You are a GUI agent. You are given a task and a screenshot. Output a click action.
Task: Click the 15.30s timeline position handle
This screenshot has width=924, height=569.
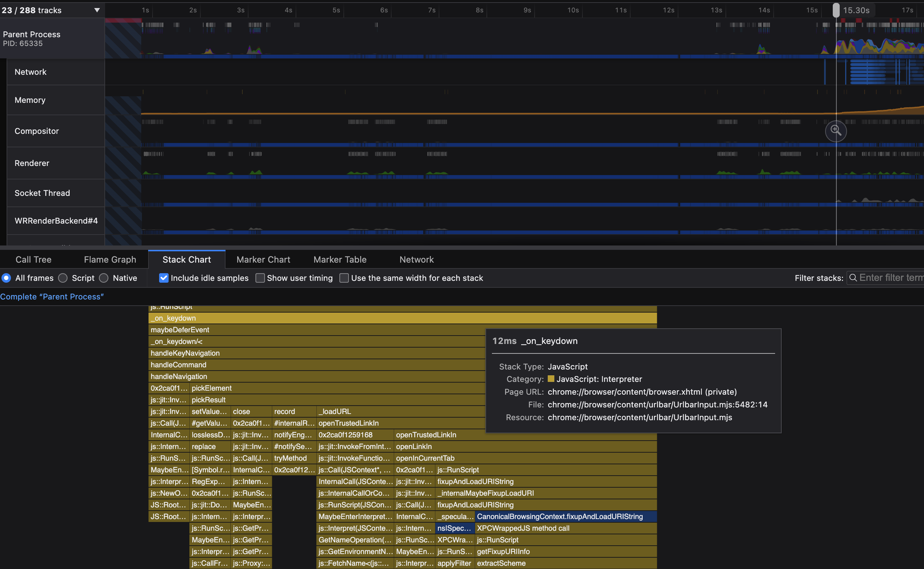(836, 10)
